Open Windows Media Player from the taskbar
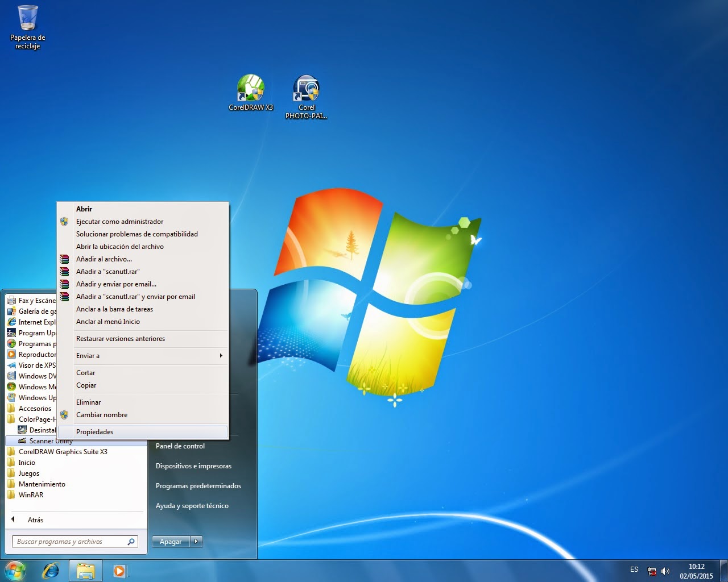This screenshot has width=728, height=582. (119, 571)
